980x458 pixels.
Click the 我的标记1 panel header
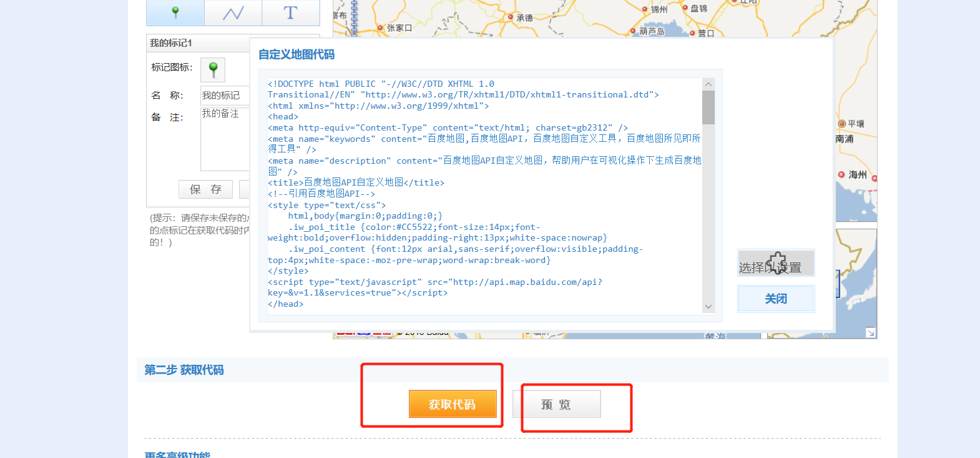[198, 43]
